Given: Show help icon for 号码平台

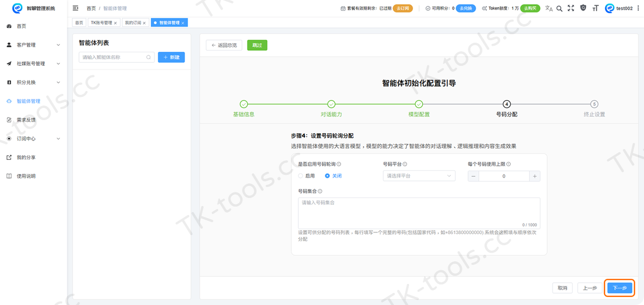Looking at the screenshot, I should [x=405, y=164].
